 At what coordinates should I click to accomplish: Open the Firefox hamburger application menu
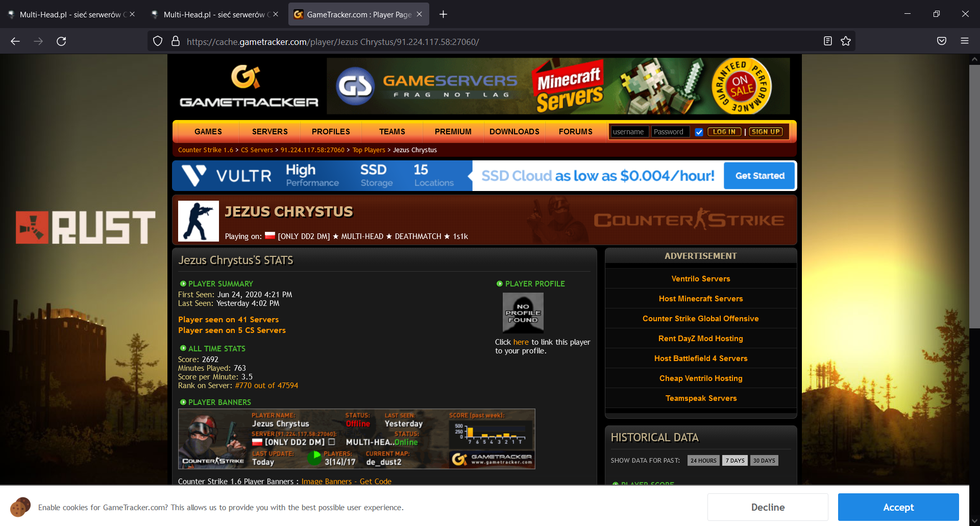pyautogui.click(x=964, y=41)
